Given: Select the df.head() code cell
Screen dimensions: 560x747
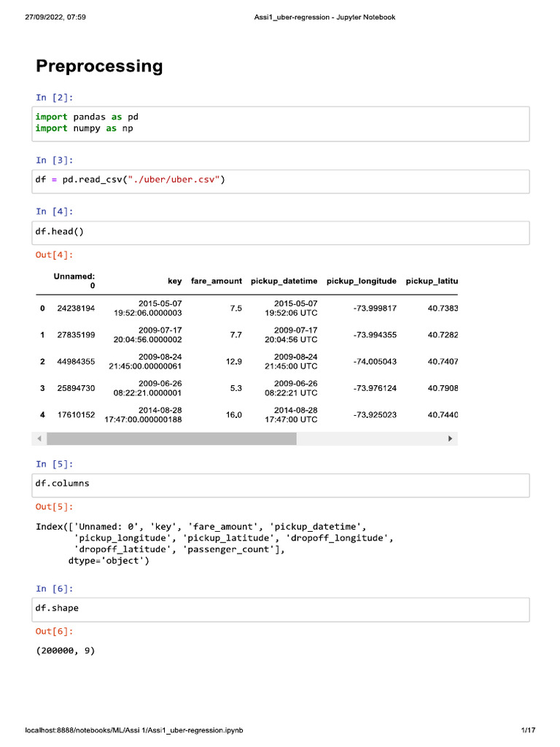Looking at the screenshot, I should [x=281, y=233].
